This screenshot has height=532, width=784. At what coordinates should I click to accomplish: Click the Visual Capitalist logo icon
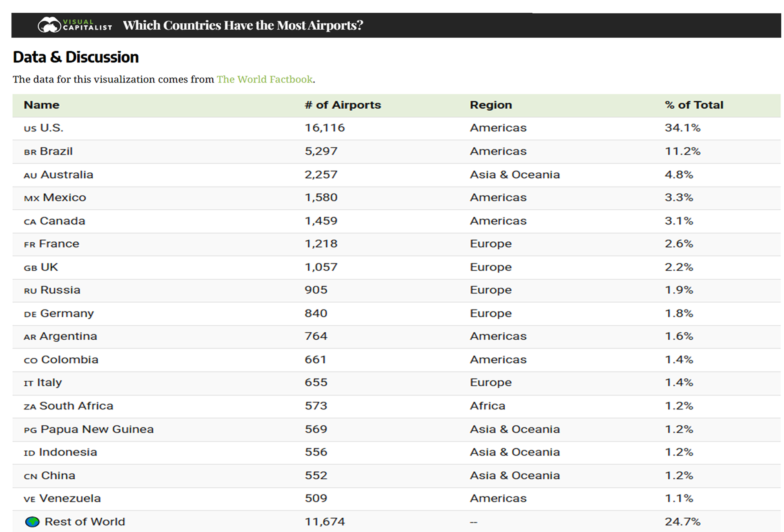(x=49, y=25)
